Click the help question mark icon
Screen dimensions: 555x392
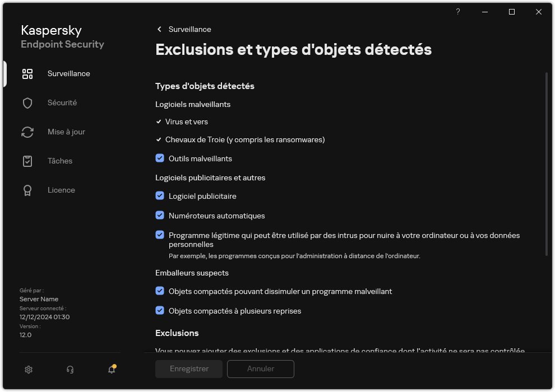pyautogui.click(x=457, y=12)
